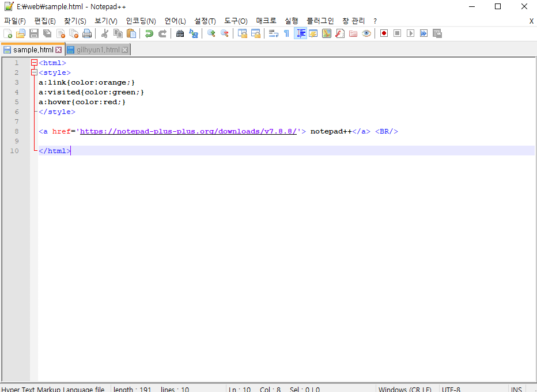Image resolution: width=537 pixels, height=392 pixels.
Task: Zoom out with magnifier minus icon
Action: tap(225, 33)
